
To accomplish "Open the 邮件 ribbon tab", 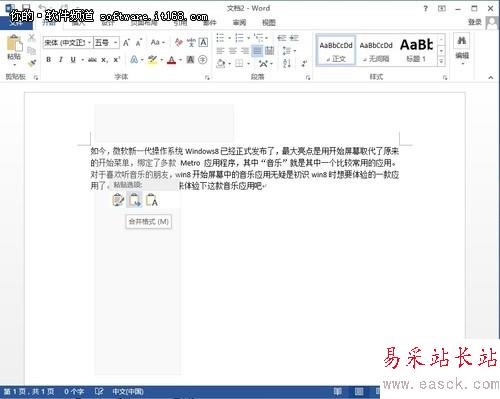I will point(210,23).
